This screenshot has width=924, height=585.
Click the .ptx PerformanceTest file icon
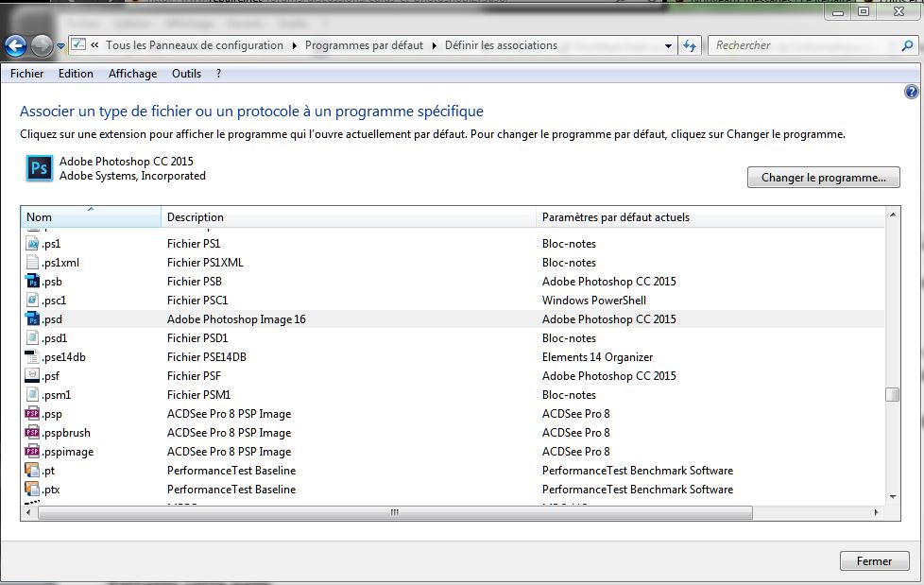pyautogui.click(x=32, y=489)
